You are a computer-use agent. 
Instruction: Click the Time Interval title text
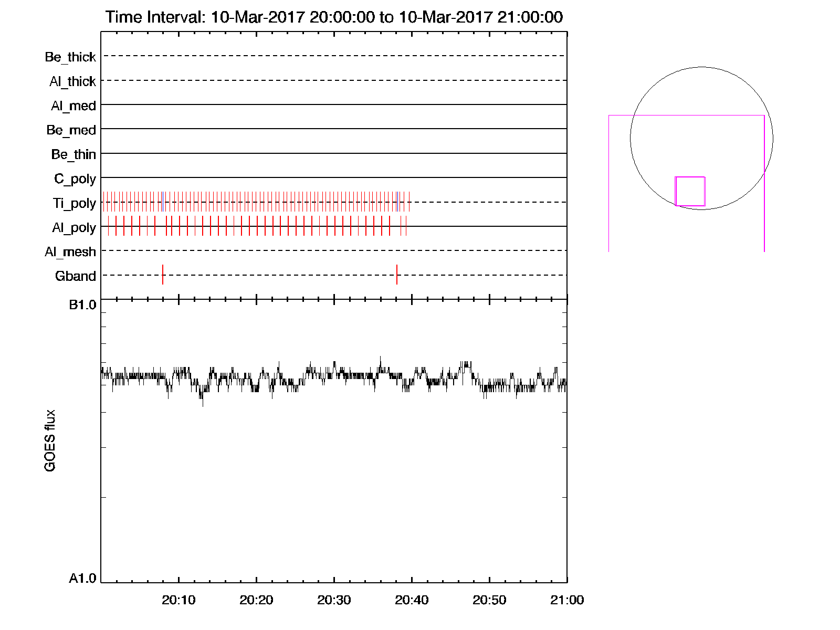coord(334,17)
